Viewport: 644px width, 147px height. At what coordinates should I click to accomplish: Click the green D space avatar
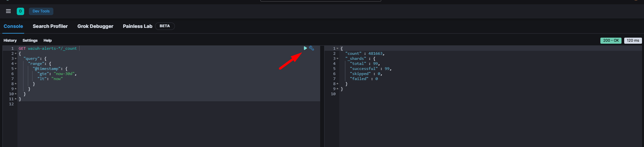(x=21, y=11)
